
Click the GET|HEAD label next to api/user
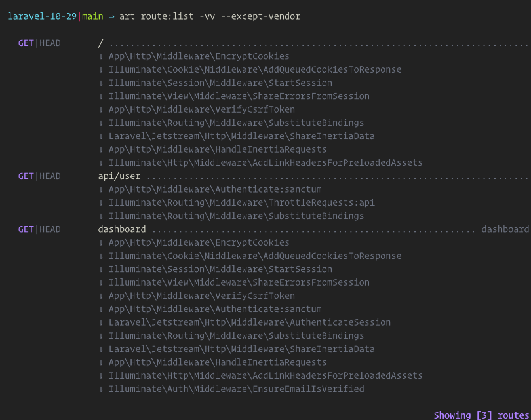click(39, 176)
